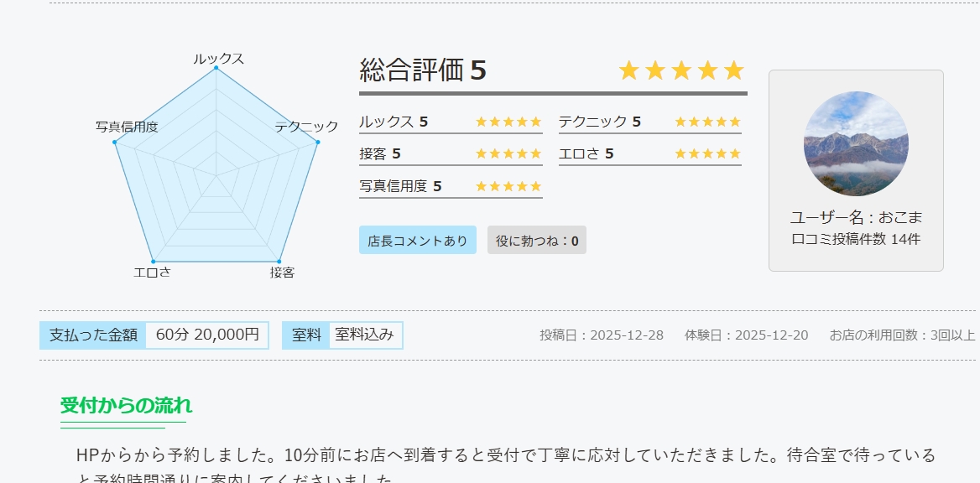Click the user avatar mountain photo
The image size is (980, 483).
(x=856, y=143)
